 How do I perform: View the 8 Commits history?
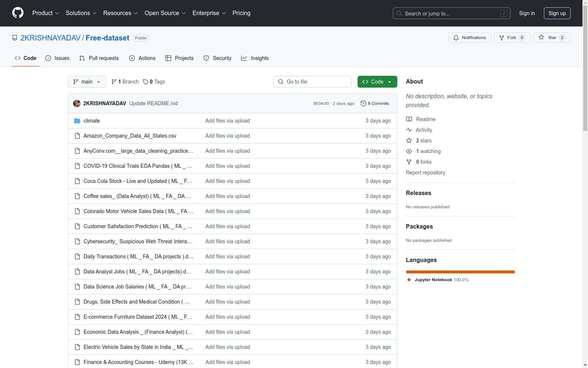[x=375, y=103]
